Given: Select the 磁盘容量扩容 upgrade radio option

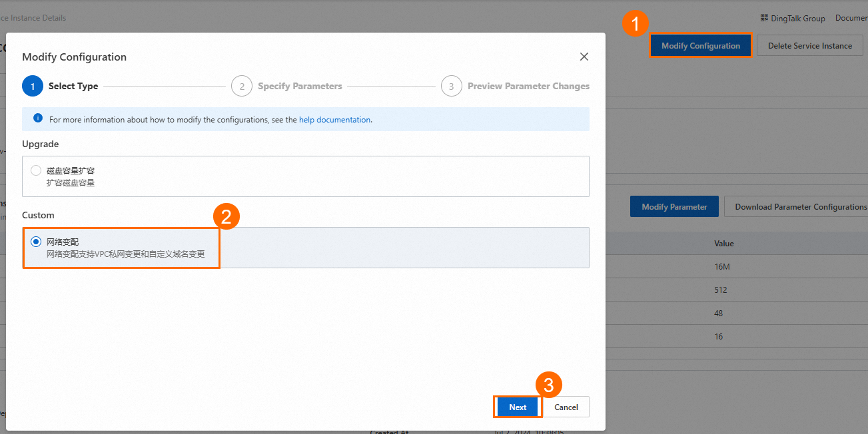Looking at the screenshot, I should [36, 170].
